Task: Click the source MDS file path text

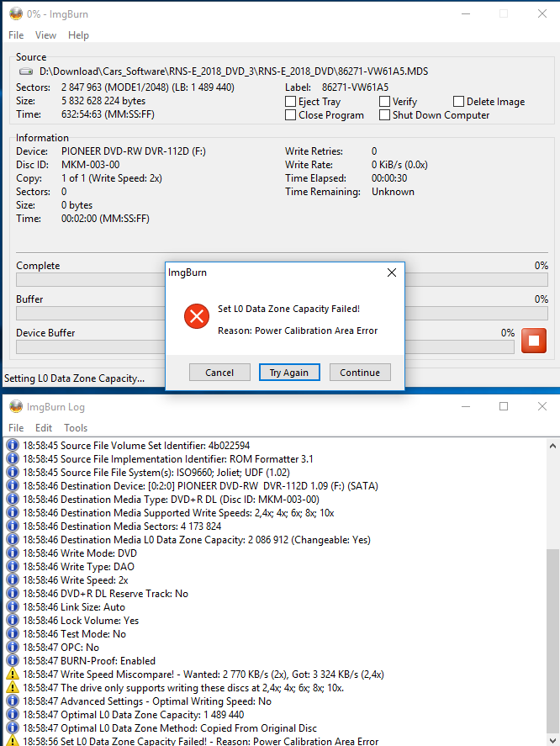Action: click(x=234, y=71)
